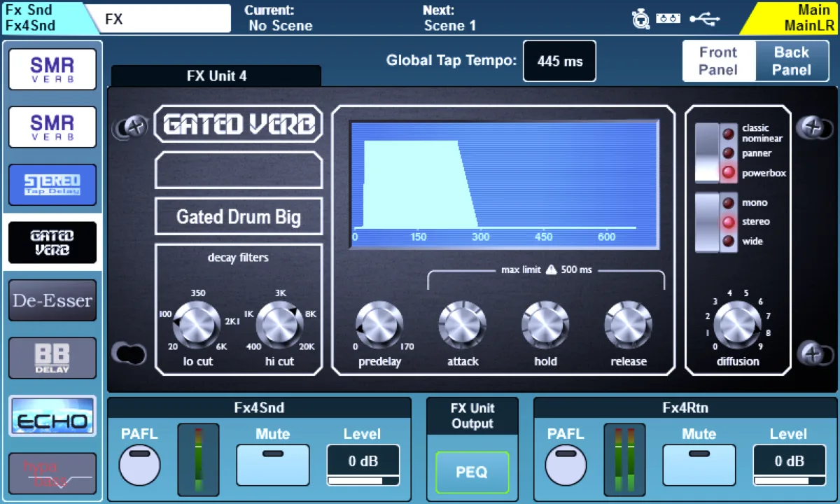Viewport: 840px width, 504px height.
Task: Select classic nonlinear mode LED
Action: click(x=729, y=133)
